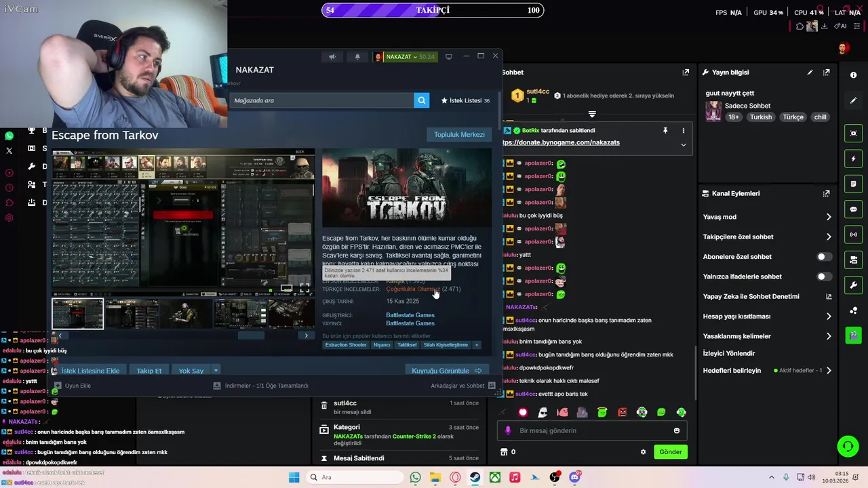
Task: Open Steam from the Windows taskbar
Action: click(x=475, y=477)
